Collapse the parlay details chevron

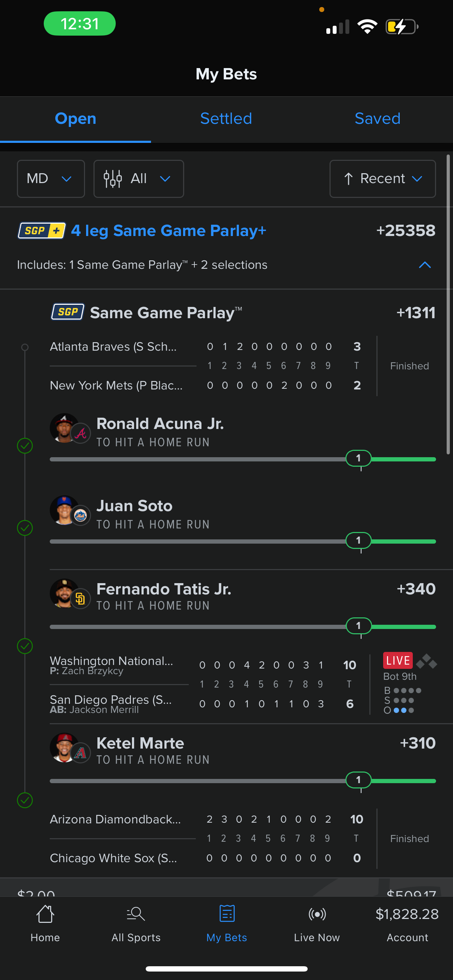425,265
